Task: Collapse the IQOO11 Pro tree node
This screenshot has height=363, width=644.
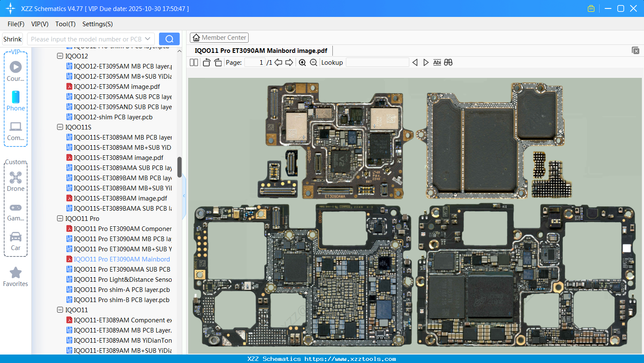Action: pyautogui.click(x=60, y=218)
